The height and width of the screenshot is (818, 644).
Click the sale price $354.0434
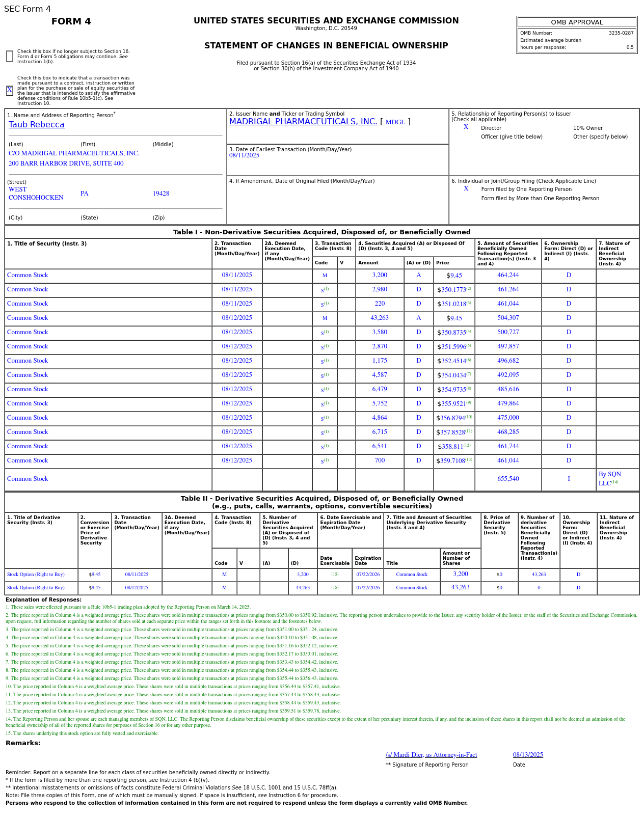pyautogui.click(x=451, y=375)
